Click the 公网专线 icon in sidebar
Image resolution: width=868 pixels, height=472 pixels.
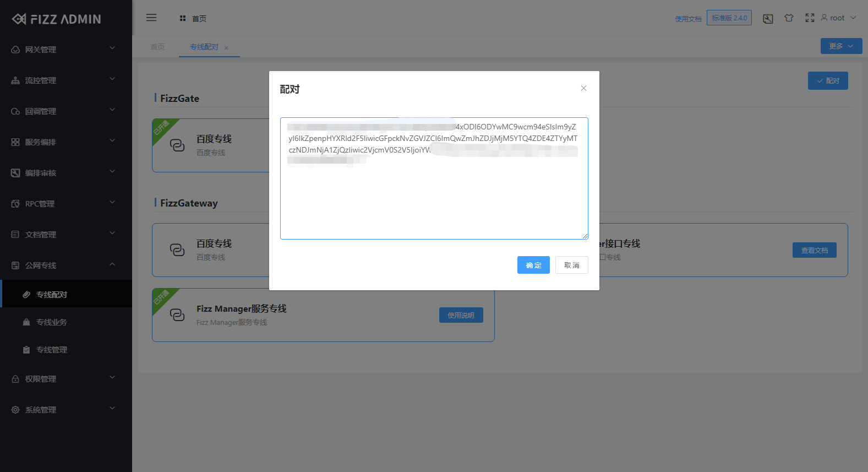[15, 265]
